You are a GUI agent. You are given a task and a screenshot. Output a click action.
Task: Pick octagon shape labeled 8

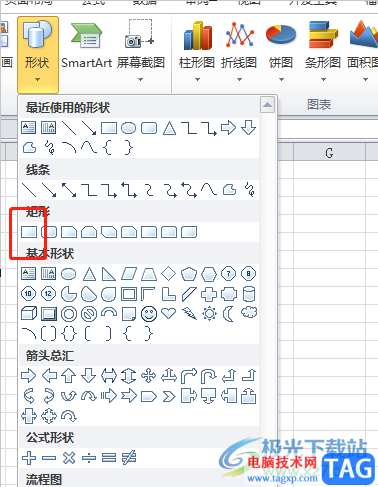coord(248,274)
